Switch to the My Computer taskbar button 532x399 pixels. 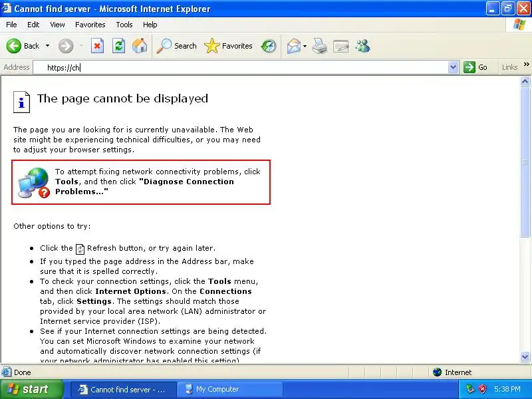click(230, 390)
